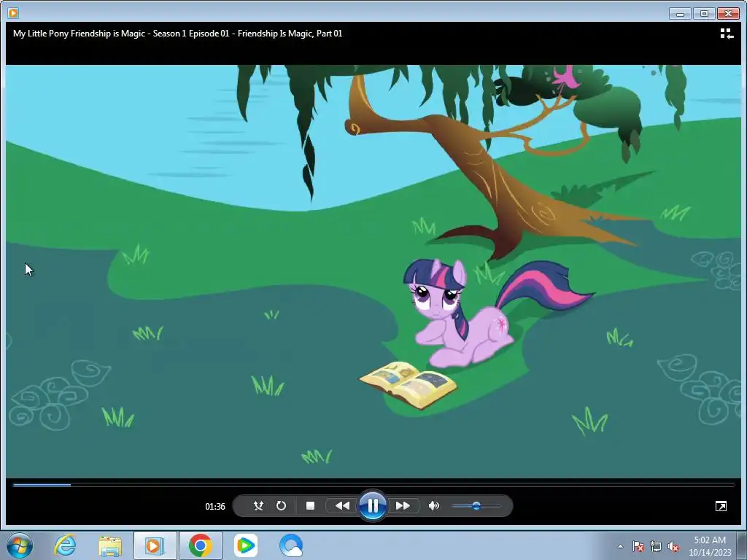Click the elapsed time 01:36 display

coord(215,506)
